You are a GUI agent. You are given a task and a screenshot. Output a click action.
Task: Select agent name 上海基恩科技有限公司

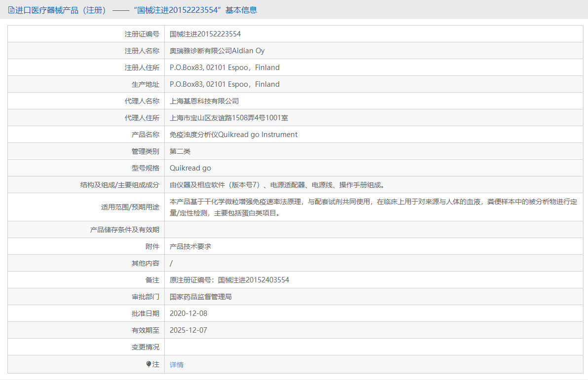coord(204,101)
